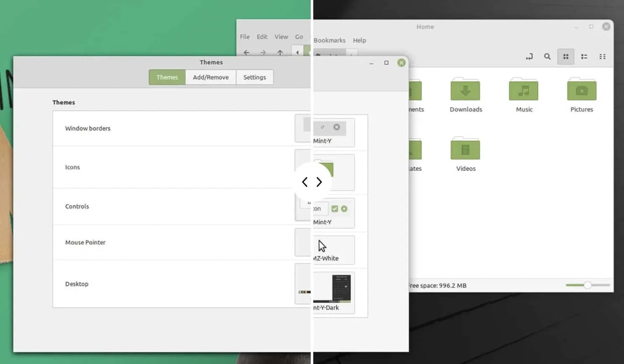The image size is (624, 364).
Task: Open the Bookmarks menu
Action: coord(330,40)
